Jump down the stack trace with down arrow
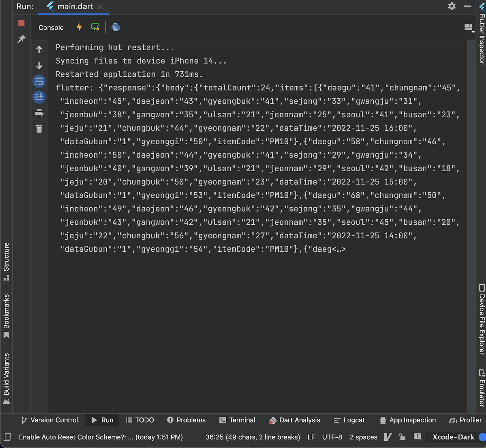The height and width of the screenshot is (448, 486). point(39,65)
